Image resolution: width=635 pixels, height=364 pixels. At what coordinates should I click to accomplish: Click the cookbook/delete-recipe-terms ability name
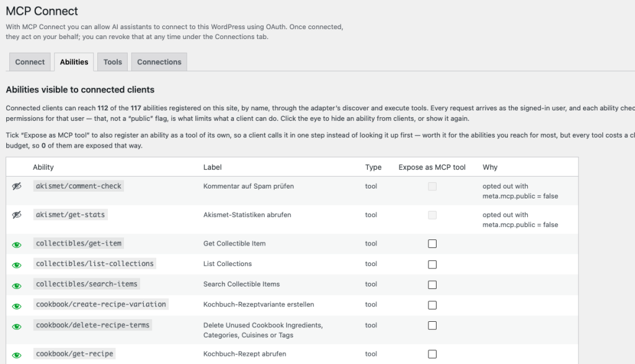93,325
